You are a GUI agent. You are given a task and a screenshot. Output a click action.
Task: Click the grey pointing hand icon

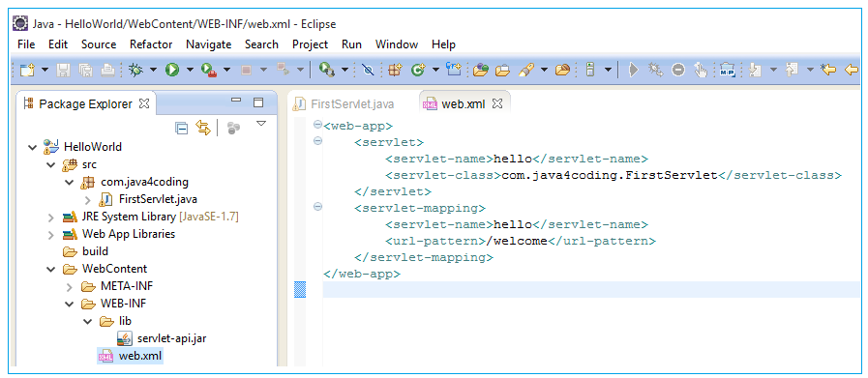pyautogui.click(x=701, y=70)
